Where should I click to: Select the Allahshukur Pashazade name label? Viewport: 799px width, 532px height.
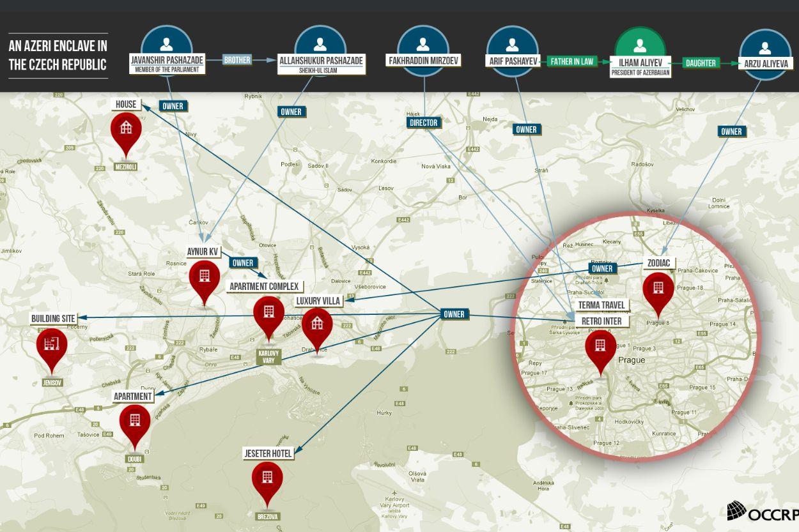pos(321,61)
